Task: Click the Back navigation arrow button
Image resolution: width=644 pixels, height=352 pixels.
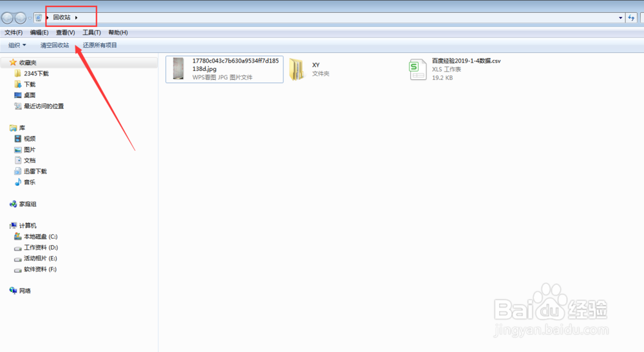Action: click(x=7, y=17)
